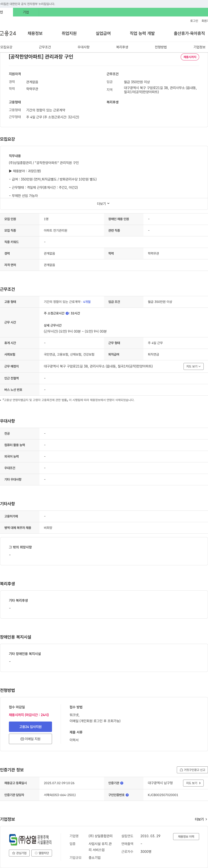Open 더보기 link in 기업정보 section
Screen dimensions: 208x868
(x=201, y=819)
